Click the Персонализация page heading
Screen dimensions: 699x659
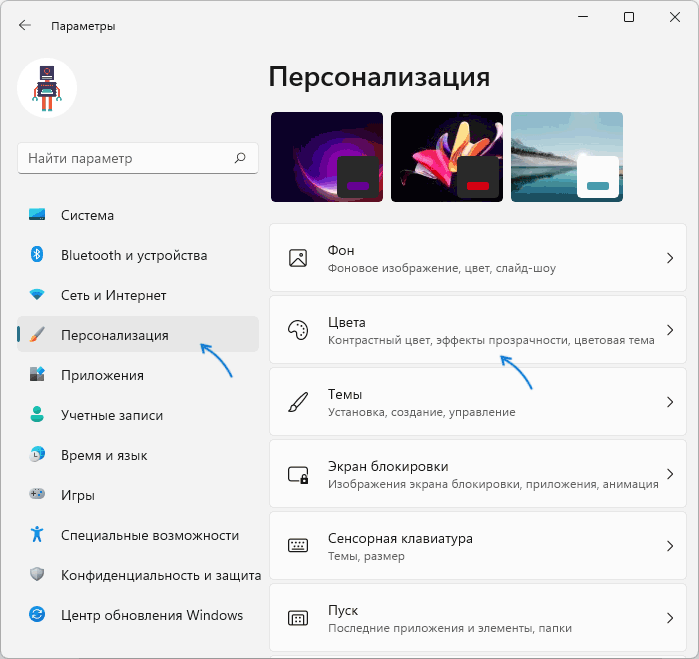coord(379,77)
